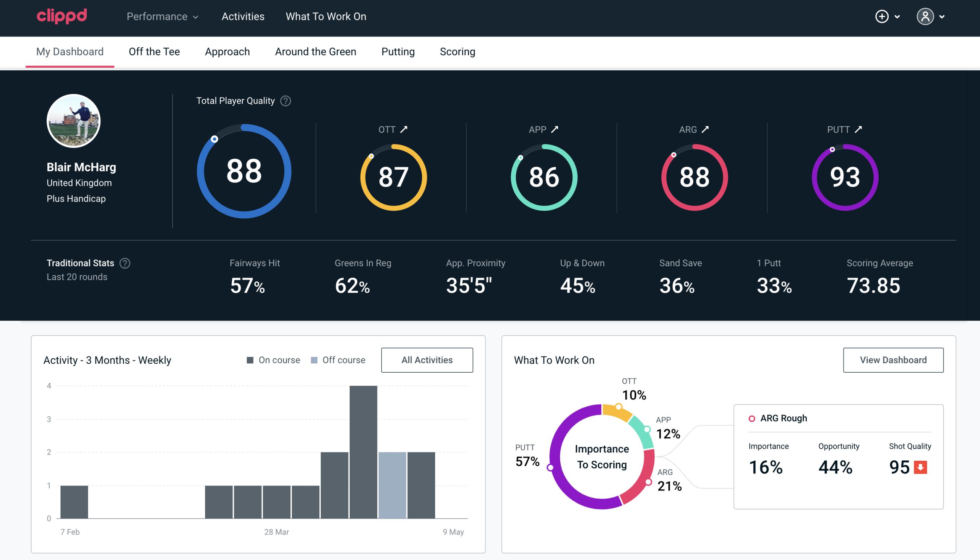This screenshot has height=560, width=980.
Task: Click the View Dashboard button
Action: 892,360
